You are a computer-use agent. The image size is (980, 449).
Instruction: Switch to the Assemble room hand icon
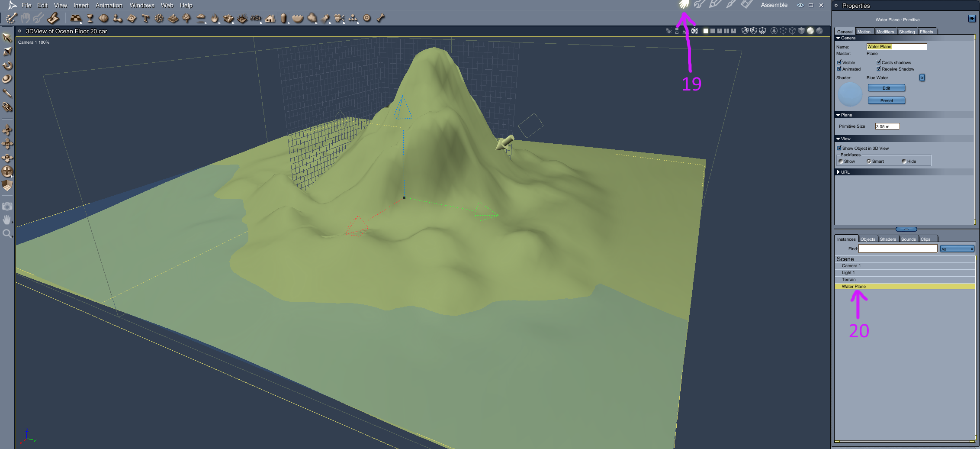[684, 5]
